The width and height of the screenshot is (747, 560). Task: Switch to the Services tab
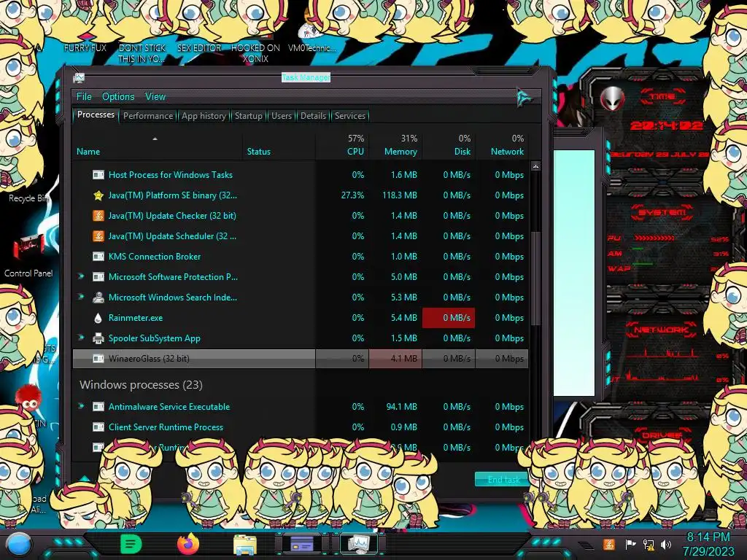point(349,116)
